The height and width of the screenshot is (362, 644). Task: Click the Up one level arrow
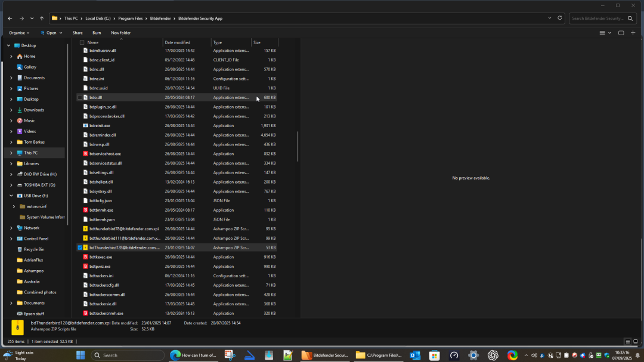pyautogui.click(x=42, y=18)
